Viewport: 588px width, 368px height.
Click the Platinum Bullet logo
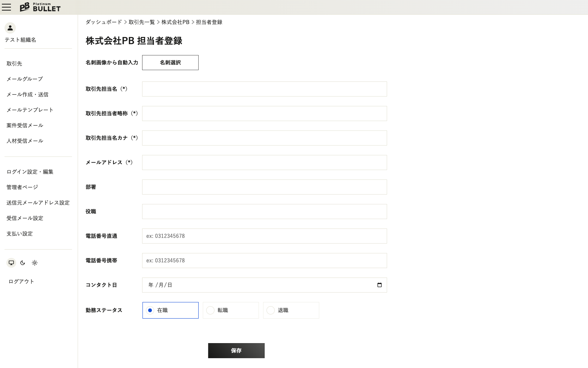point(40,7)
